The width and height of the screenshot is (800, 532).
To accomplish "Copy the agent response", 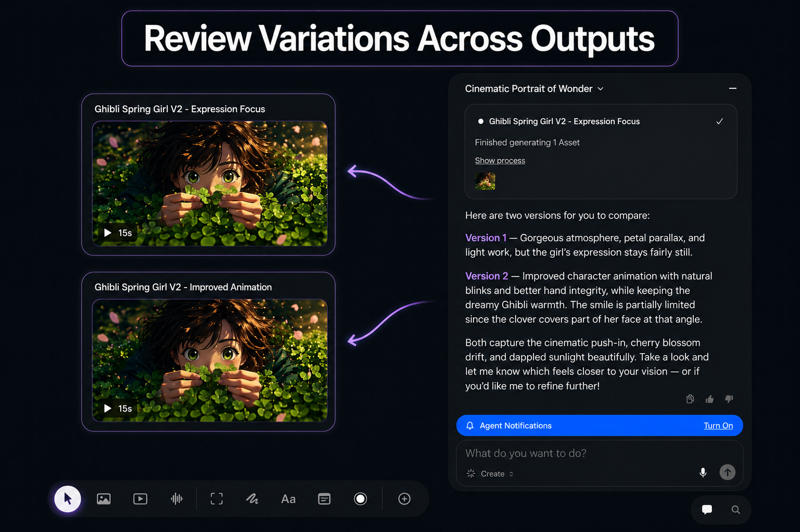I will point(690,399).
